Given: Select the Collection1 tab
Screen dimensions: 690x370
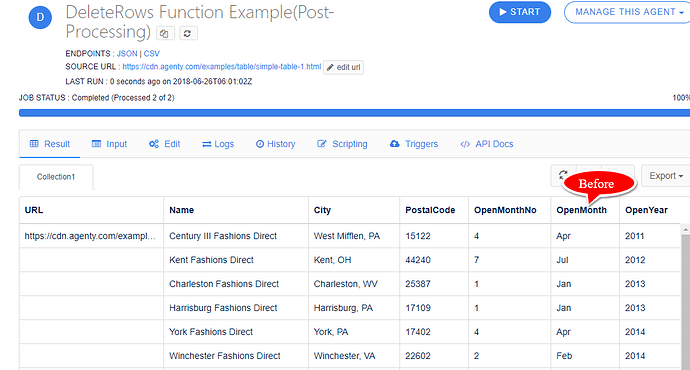Looking at the screenshot, I should coord(56,177).
